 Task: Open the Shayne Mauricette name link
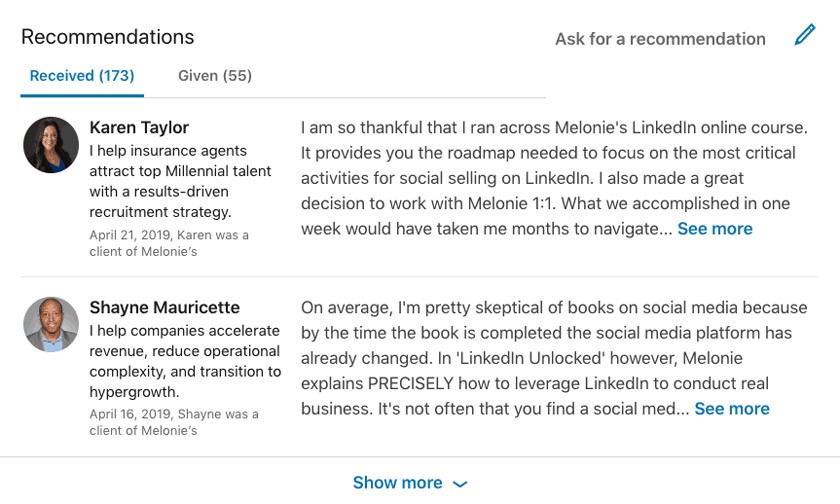point(164,308)
